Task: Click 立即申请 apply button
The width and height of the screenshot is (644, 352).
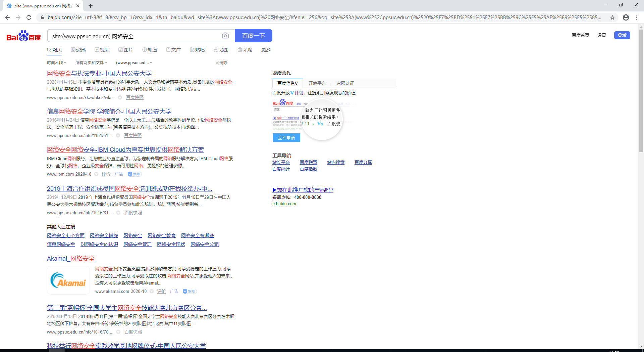Action: pyautogui.click(x=286, y=138)
